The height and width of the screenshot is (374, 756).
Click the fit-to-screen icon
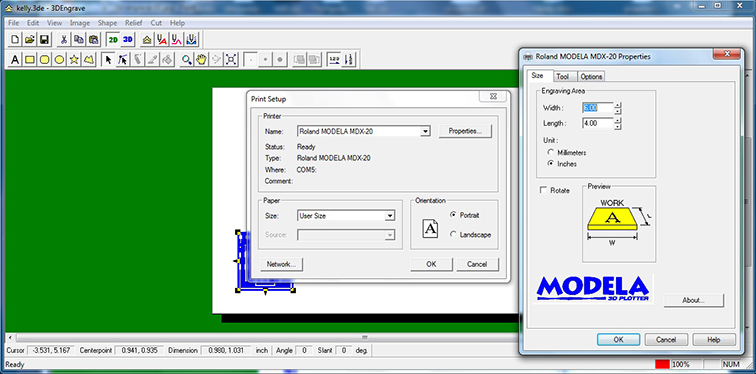point(231,60)
